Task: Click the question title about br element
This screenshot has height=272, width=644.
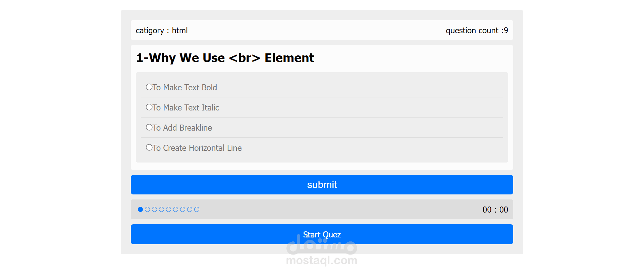Action: [x=225, y=58]
